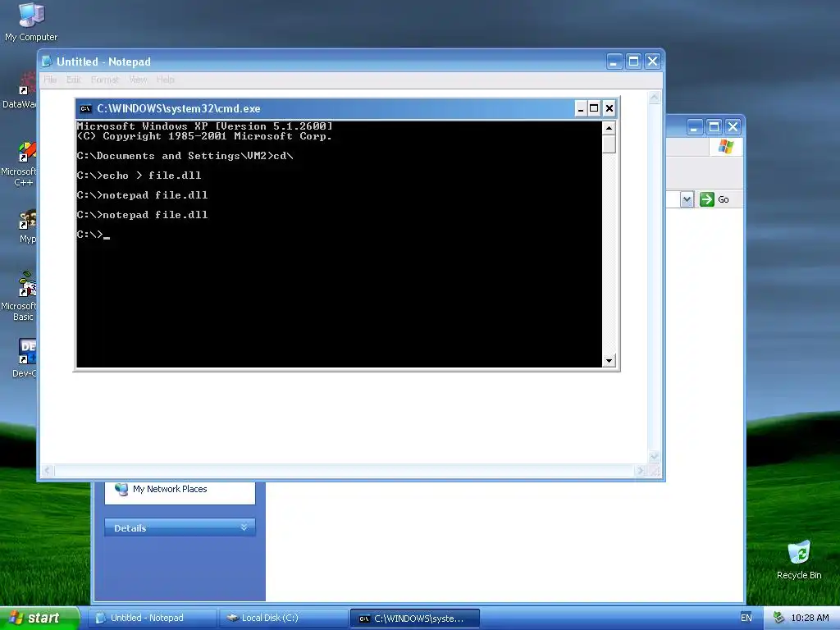
Task: Open the address bar dropdown in Explorer
Action: coord(687,200)
